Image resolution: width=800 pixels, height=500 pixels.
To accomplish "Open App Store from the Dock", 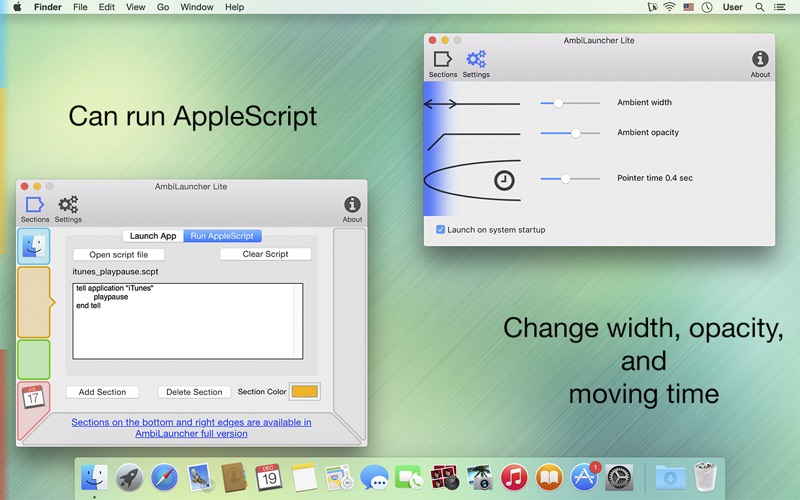I will (584, 478).
